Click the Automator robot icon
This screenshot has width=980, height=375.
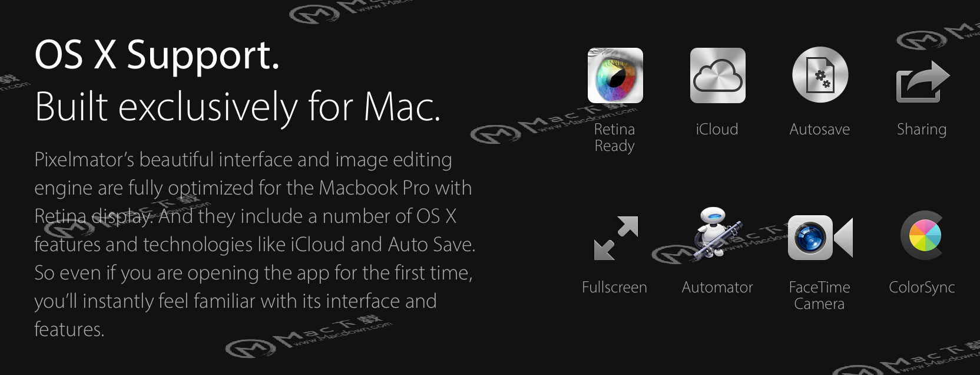point(717,233)
